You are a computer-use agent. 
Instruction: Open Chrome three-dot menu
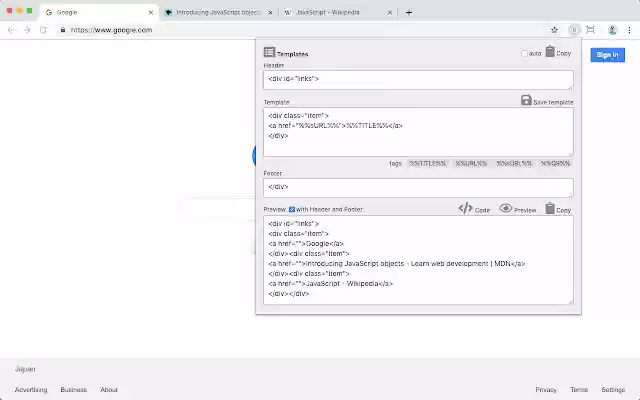coord(629,30)
